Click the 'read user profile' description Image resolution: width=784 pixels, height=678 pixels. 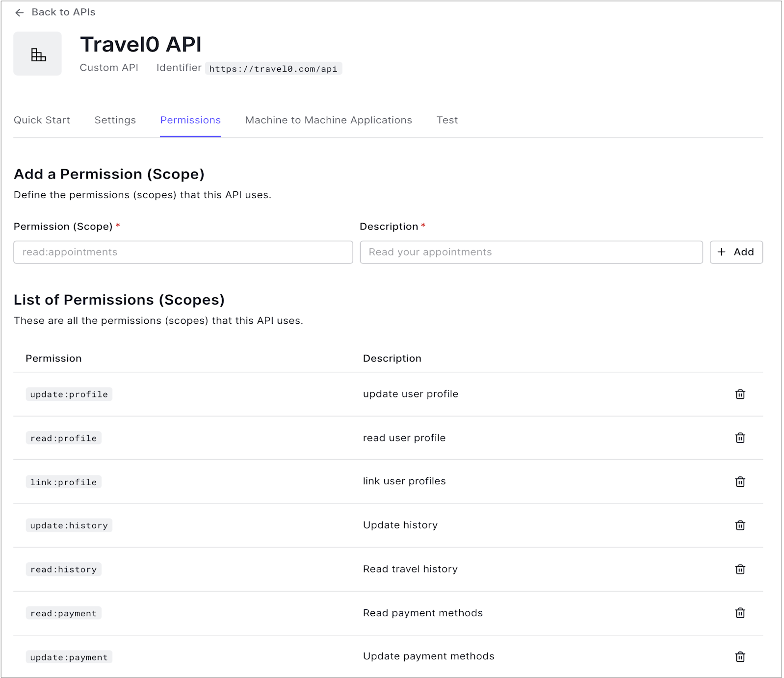(404, 438)
